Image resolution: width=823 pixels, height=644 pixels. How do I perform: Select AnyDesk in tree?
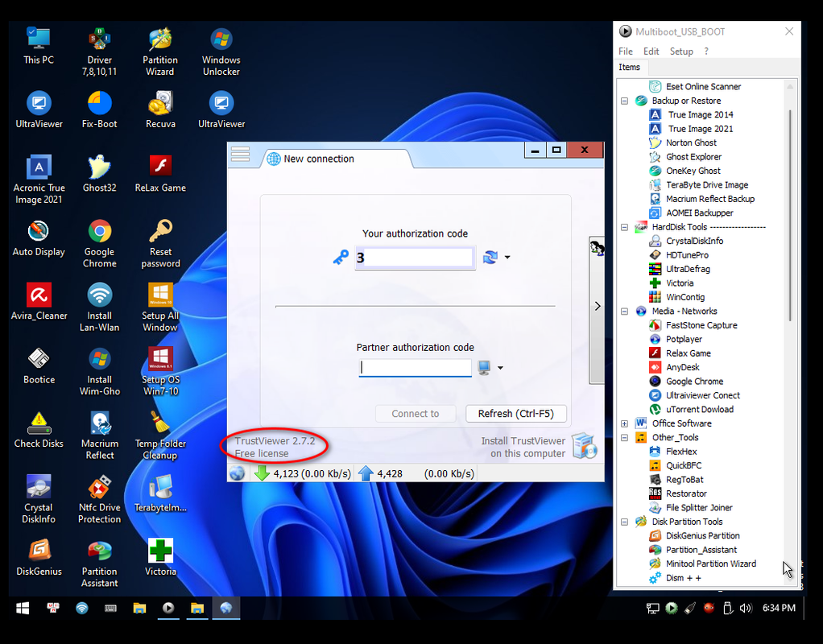683,367
